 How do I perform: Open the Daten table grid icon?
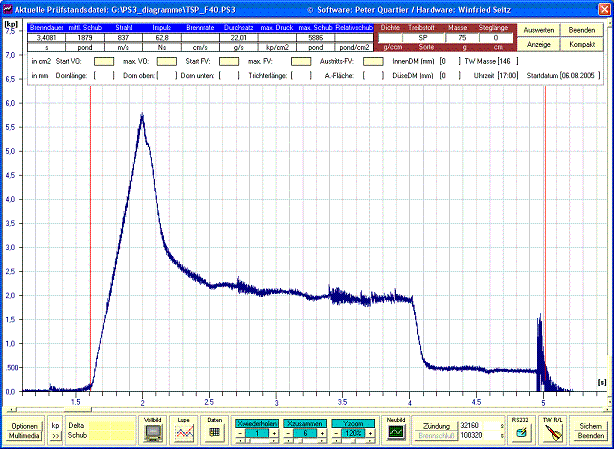click(215, 432)
